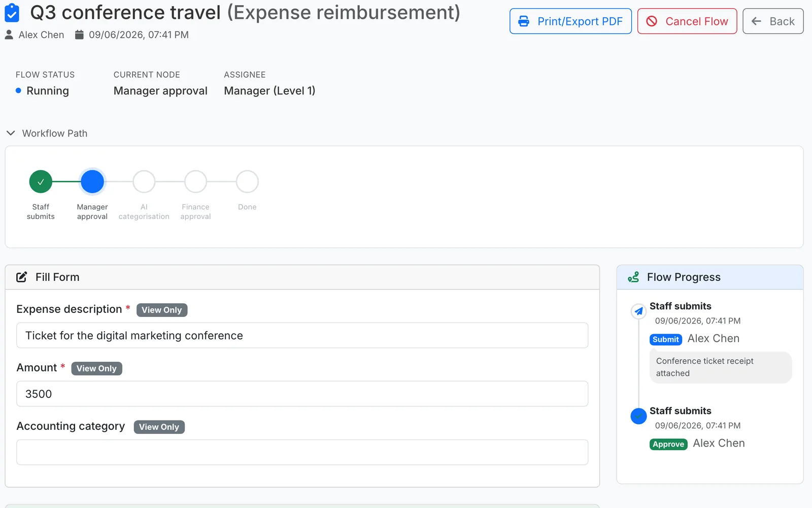
Task: Collapse the Workflow Path section
Action: [47, 133]
